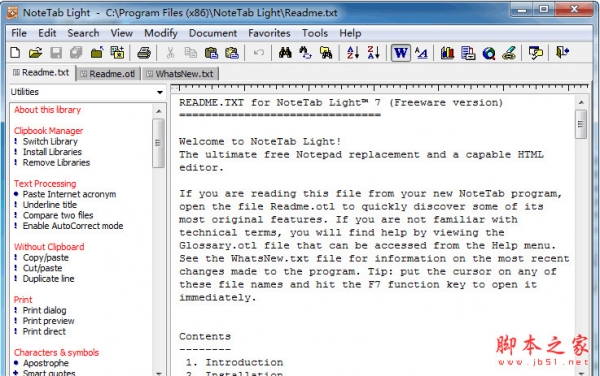Click the editor vertical scrollbar thumb
The height and width of the screenshot is (376, 600).
581,124
